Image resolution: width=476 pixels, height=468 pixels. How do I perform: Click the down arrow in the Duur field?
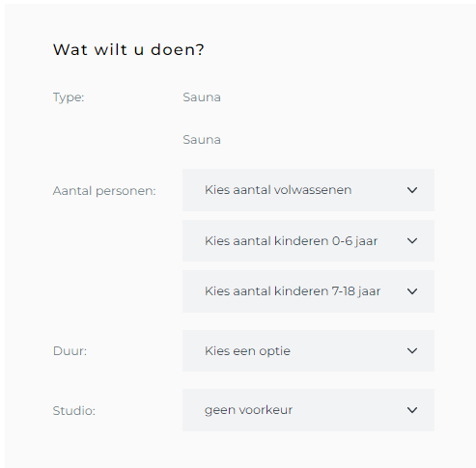coord(412,350)
